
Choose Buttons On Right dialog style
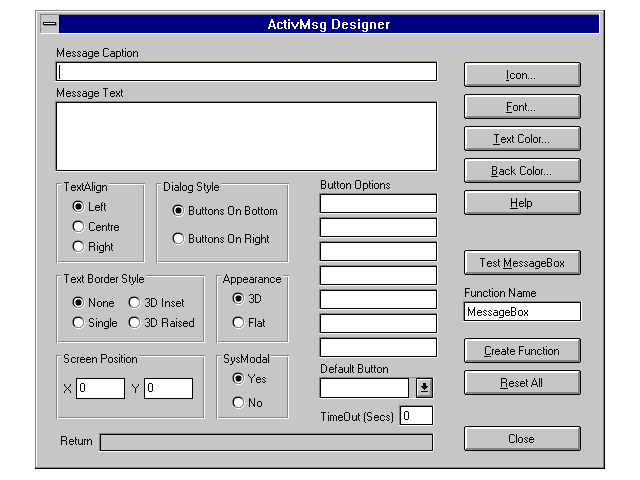click(x=178, y=239)
